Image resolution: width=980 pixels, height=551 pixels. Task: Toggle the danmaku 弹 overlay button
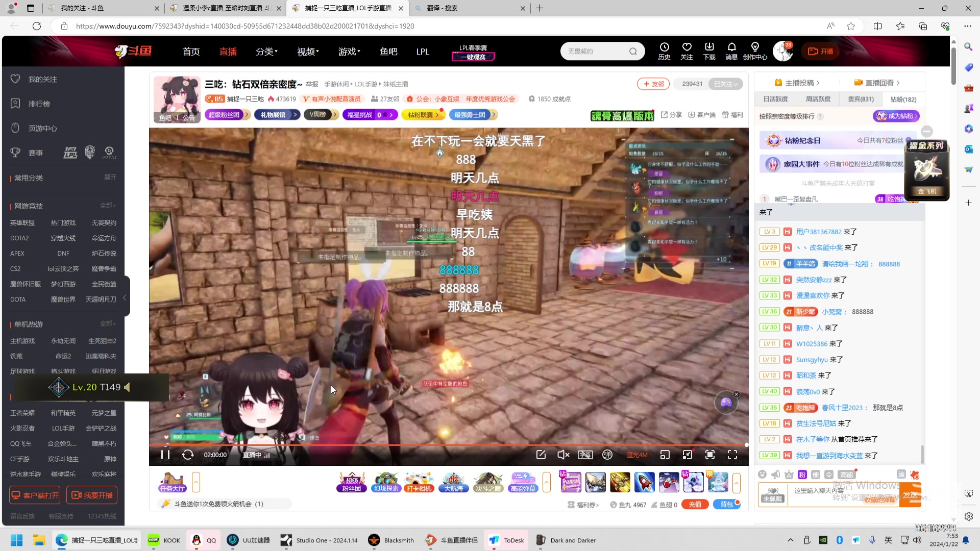pos(607,455)
